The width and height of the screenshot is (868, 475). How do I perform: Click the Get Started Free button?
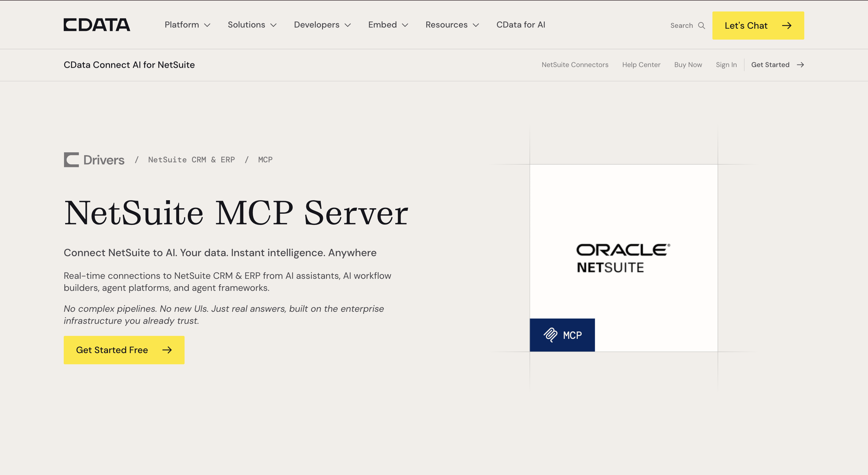[x=124, y=350]
